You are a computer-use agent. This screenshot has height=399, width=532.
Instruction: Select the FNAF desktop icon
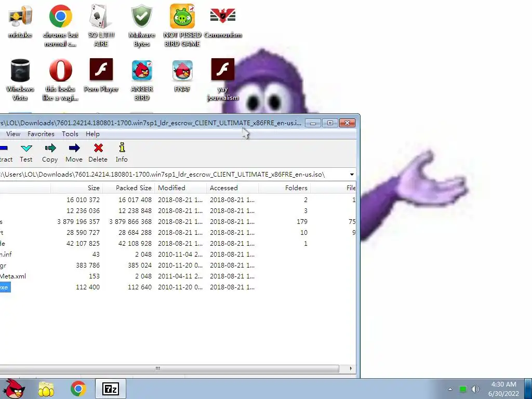(182, 75)
